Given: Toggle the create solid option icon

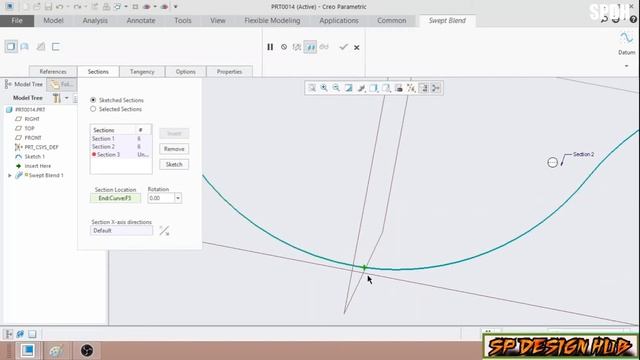Looking at the screenshot, I should (11, 47).
